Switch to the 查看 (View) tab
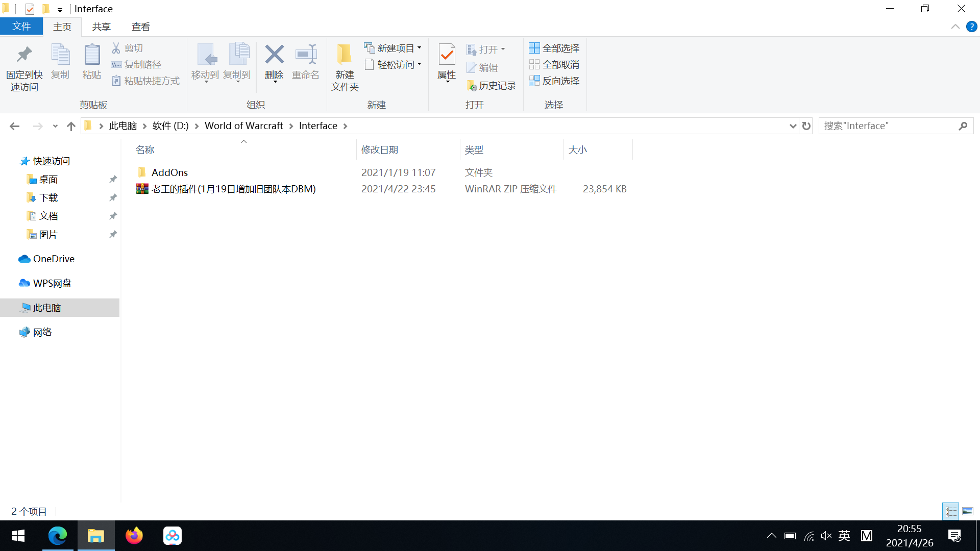The height and width of the screenshot is (551, 980). 140,26
